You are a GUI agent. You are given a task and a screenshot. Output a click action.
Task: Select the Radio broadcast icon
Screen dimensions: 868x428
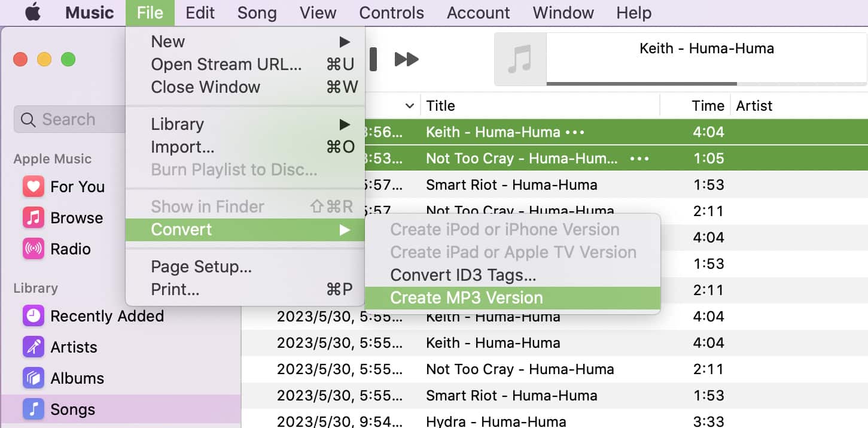(33, 249)
